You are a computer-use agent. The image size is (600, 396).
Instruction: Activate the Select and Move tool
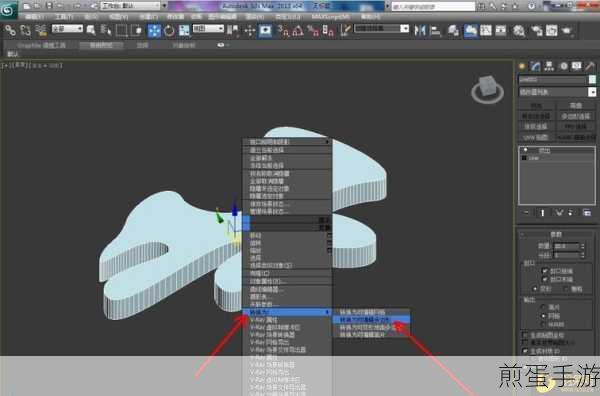coord(154,31)
